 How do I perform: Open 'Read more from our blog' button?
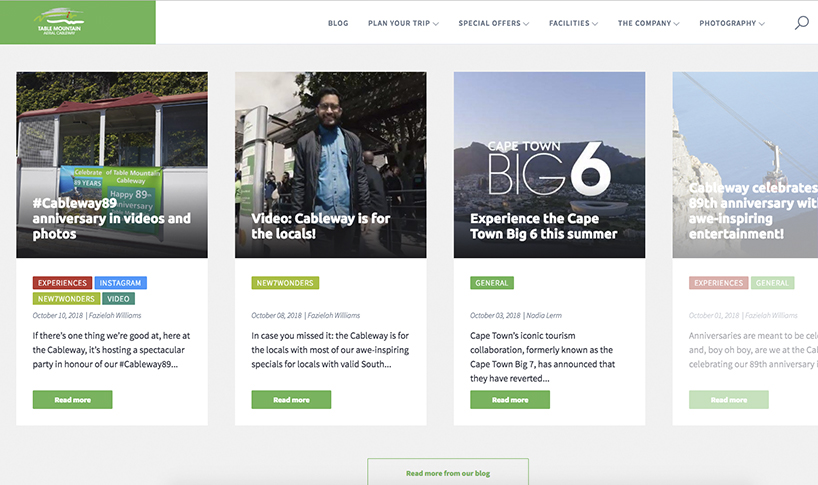pos(448,472)
